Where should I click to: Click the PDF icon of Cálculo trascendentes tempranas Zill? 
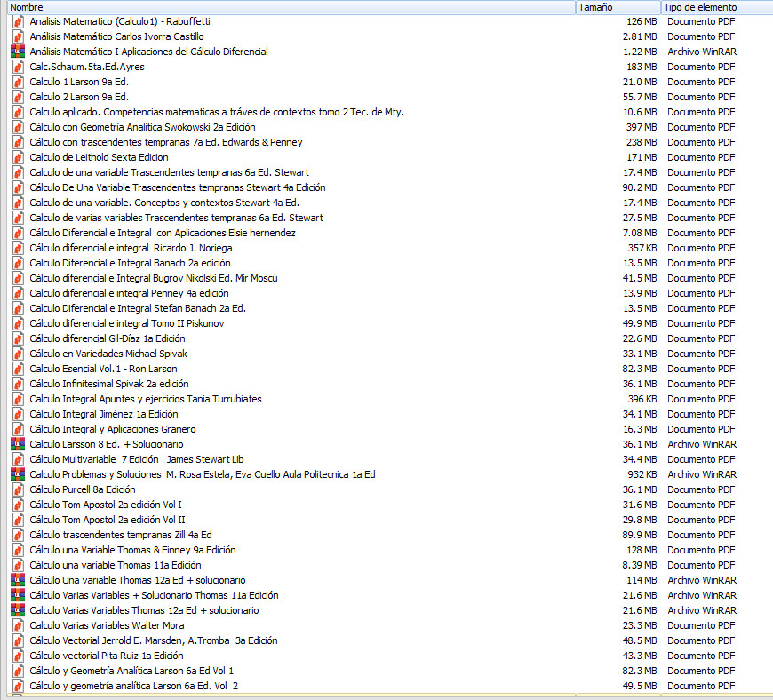18,535
